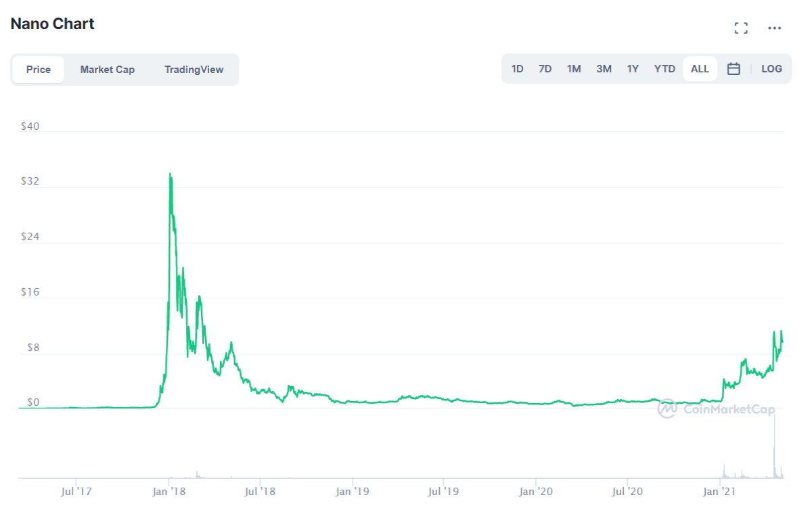The width and height of the screenshot is (812, 514).
Task: Click the Jan '19 date axis label
Action: pos(353,491)
